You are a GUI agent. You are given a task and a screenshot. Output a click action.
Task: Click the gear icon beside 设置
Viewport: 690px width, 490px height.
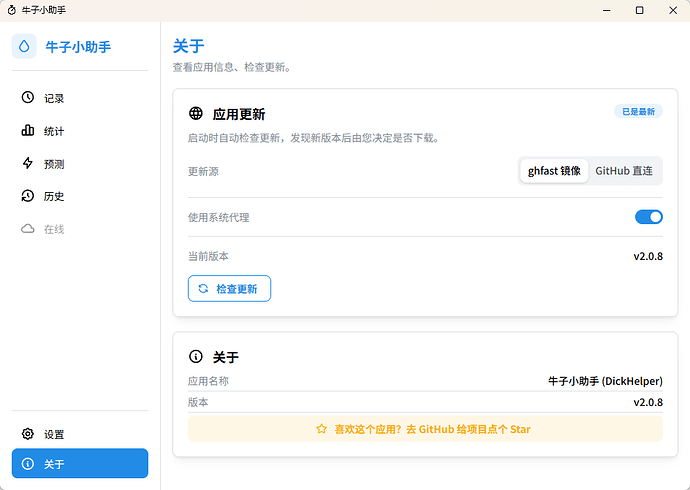[x=28, y=434]
